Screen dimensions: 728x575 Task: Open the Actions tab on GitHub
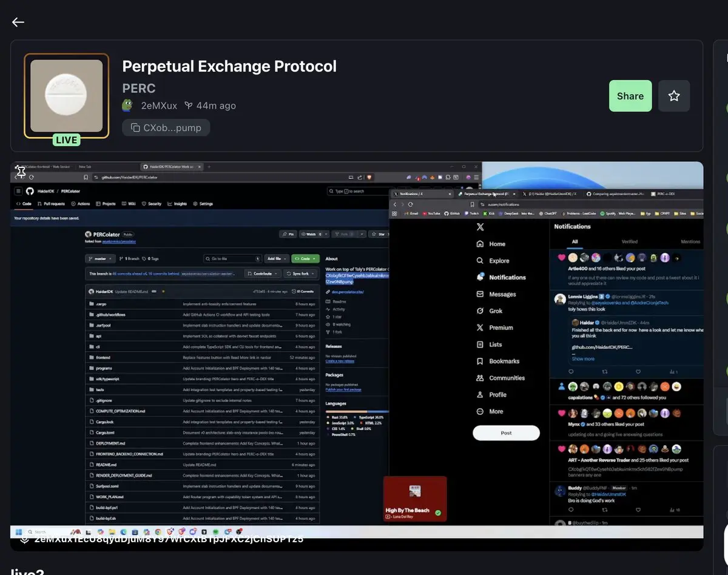click(x=81, y=204)
